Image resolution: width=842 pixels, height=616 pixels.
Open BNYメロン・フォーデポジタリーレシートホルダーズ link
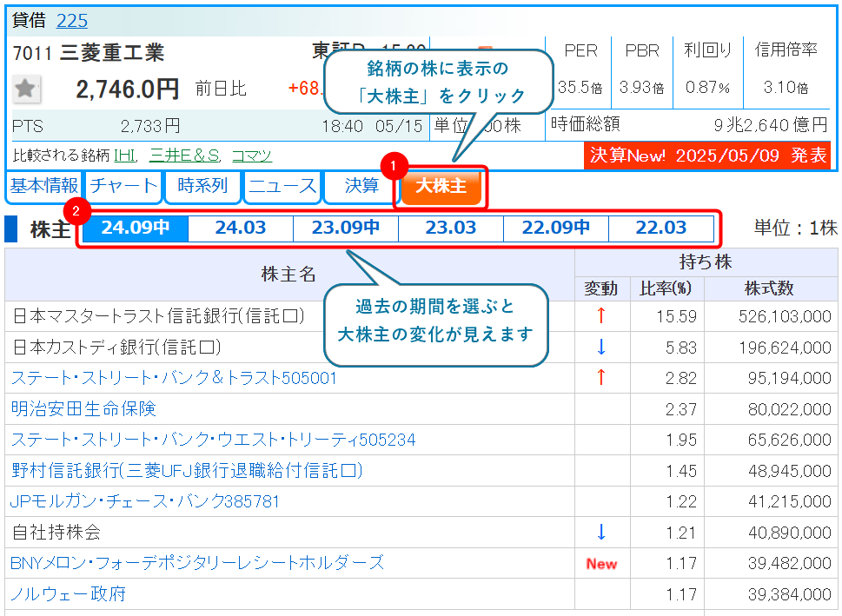(197, 563)
